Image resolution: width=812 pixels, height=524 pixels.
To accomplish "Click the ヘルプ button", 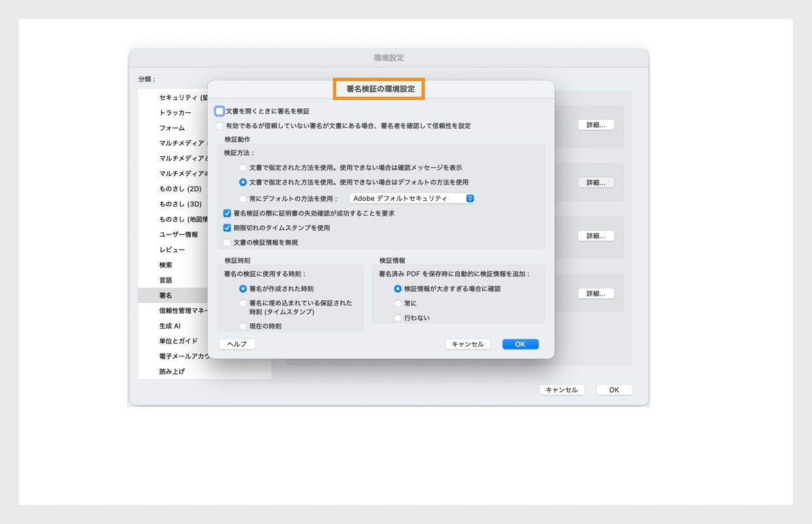I will (x=236, y=344).
